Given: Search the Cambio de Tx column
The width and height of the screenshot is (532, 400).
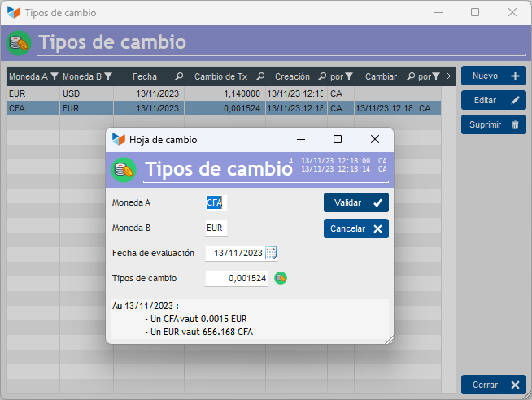Looking at the screenshot, I should click(x=260, y=77).
